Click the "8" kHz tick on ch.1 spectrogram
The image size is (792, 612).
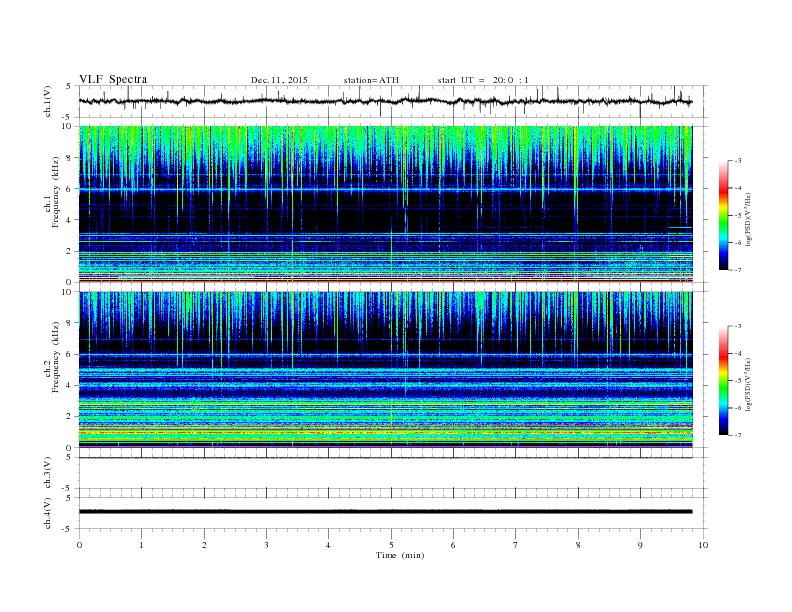point(70,158)
